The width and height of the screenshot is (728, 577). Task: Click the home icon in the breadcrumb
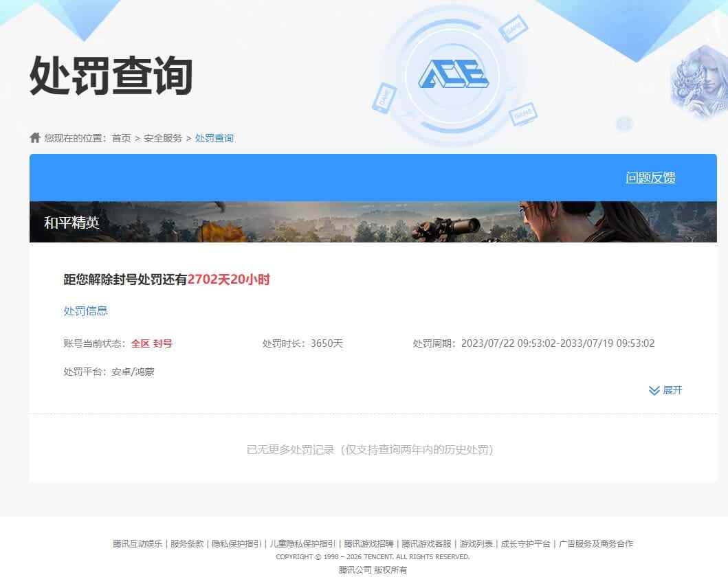(34, 137)
